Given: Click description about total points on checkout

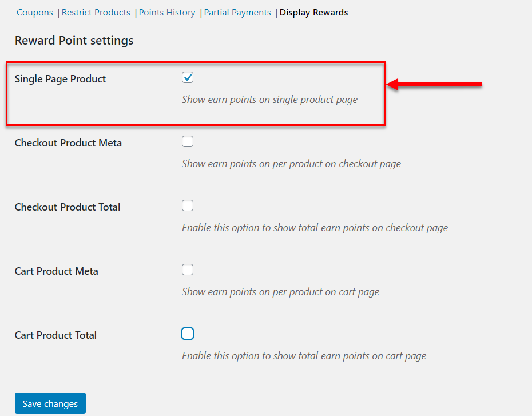Looking at the screenshot, I should pos(315,228).
